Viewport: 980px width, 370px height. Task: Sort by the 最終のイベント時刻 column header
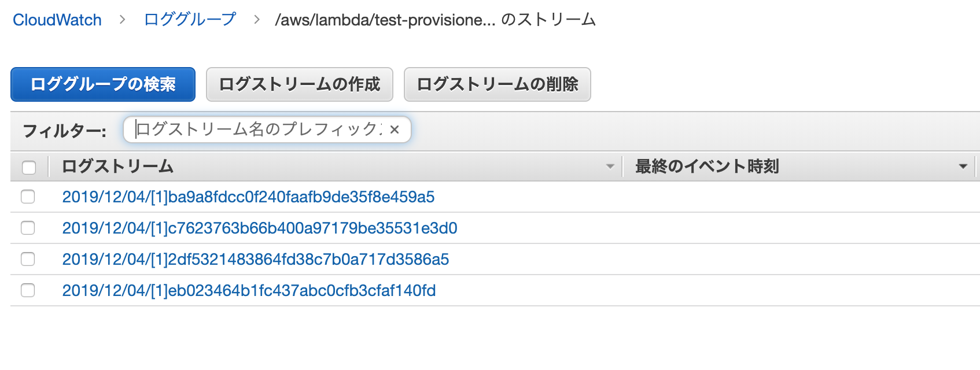(707, 166)
